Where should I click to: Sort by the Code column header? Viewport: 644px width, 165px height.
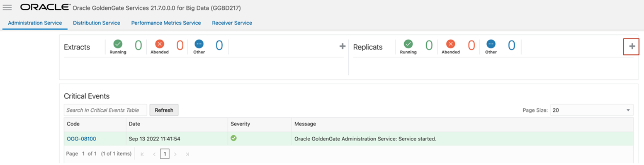point(95,124)
